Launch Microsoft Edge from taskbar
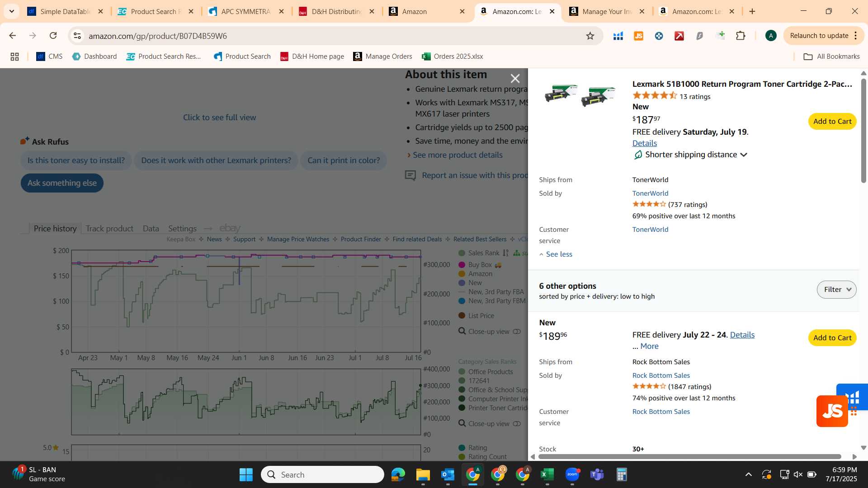This screenshot has height=488, width=868. click(x=398, y=474)
